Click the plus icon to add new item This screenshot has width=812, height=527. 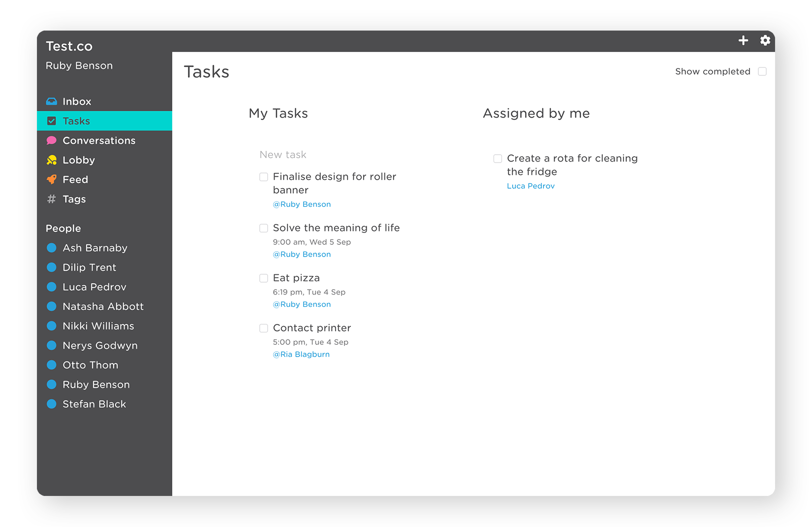[743, 40]
